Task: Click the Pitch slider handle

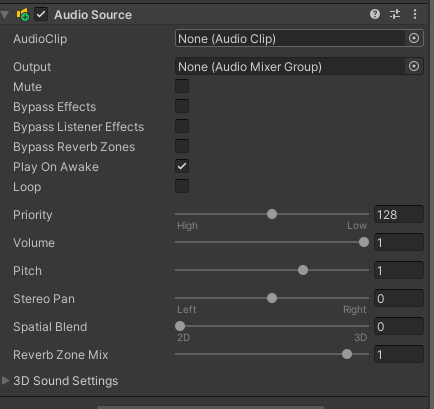Action: pyautogui.click(x=303, y=270)
